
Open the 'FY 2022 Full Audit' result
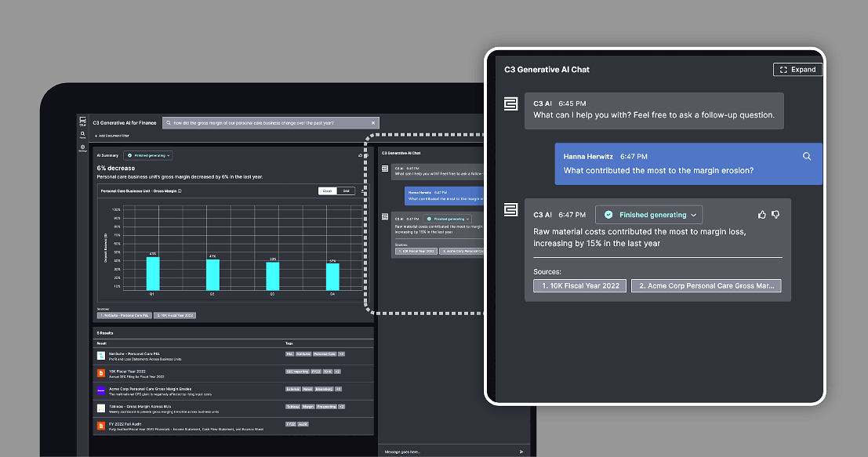coord(125,424)
